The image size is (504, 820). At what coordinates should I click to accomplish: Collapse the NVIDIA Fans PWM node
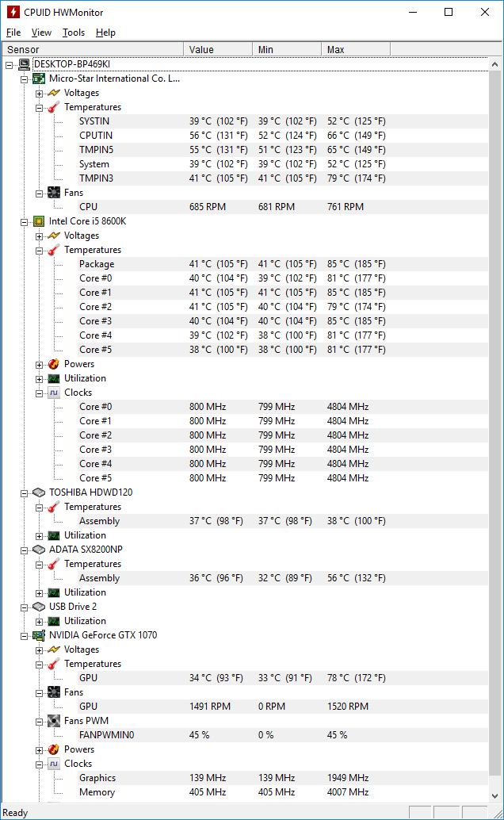click(39, 722)
